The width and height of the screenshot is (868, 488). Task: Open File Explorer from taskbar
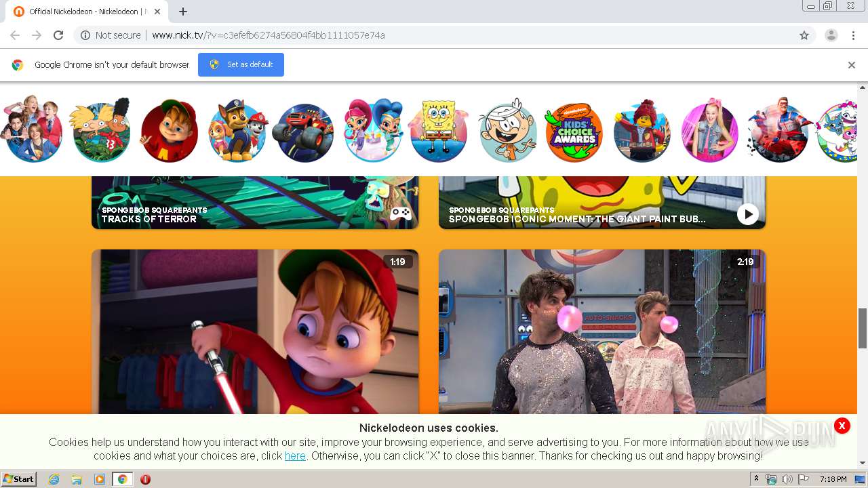[x=77, y=479]
